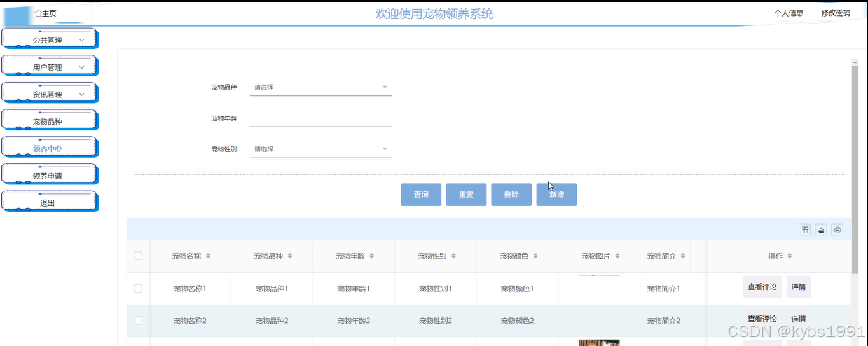Sort by 宠物名称 column arrows
Viewport: 868px width, 346px height.
coord(208,256)
